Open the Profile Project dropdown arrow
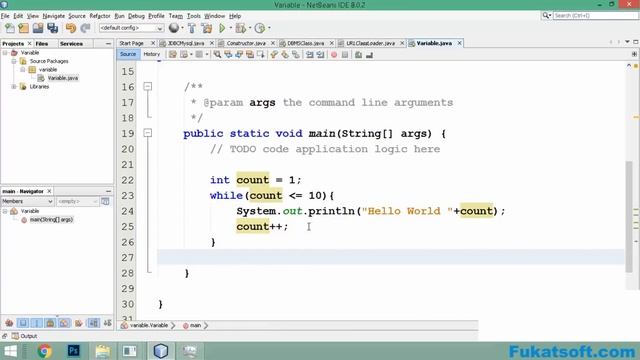Image resolution: width=640 pixels, height=360 pixels. coord(269,28)
